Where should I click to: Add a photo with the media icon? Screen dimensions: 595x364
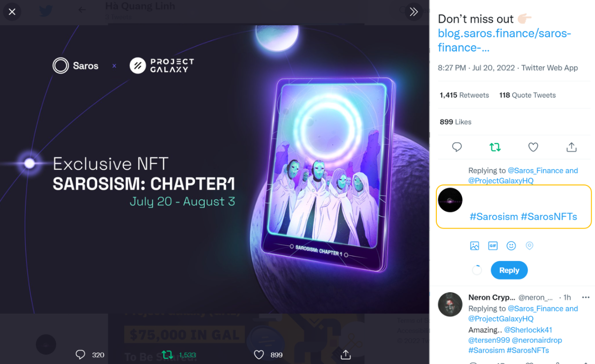(475, 245)
